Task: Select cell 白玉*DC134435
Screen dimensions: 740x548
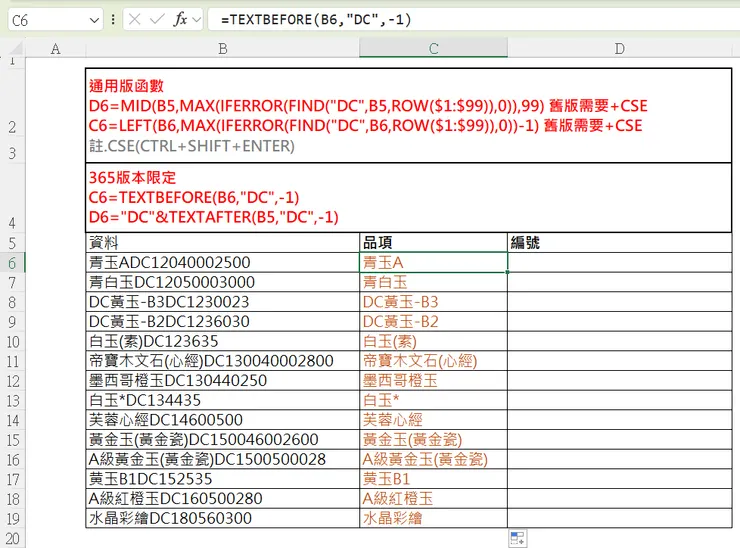Action: pyautogui.click(x=222, y=400)
